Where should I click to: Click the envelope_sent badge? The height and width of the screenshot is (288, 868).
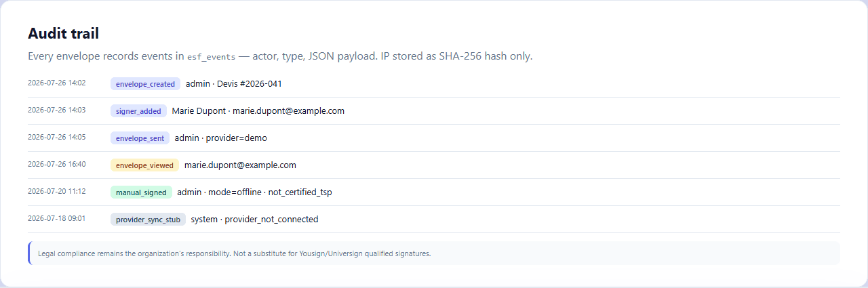[x=140, y=138]
